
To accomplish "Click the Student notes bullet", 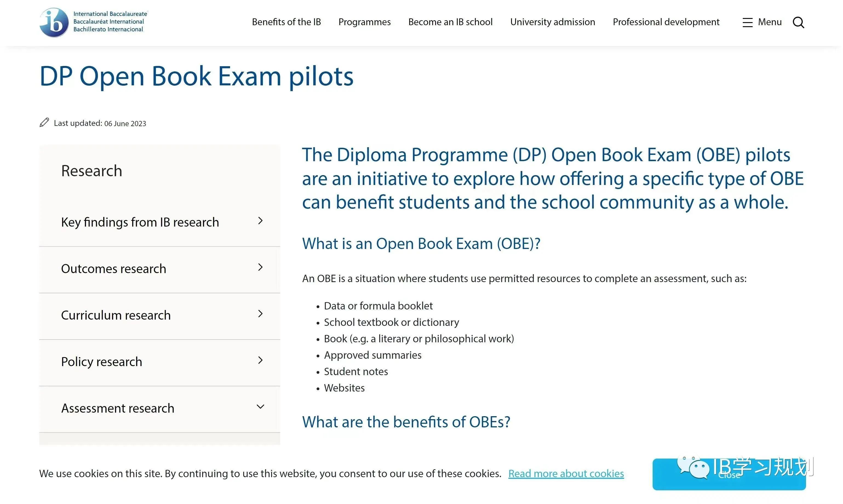I will coord(355,372).
